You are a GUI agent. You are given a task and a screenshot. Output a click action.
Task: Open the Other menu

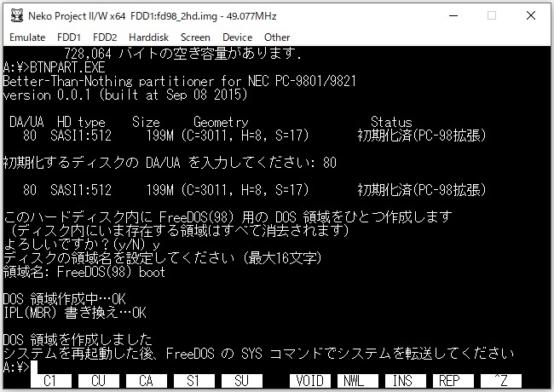pos(277,37)
